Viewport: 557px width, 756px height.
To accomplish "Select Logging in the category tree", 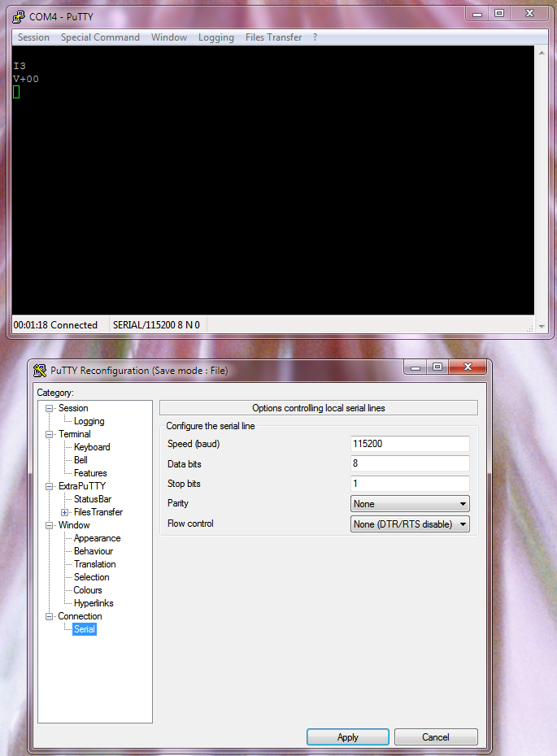I will [89, 421].
